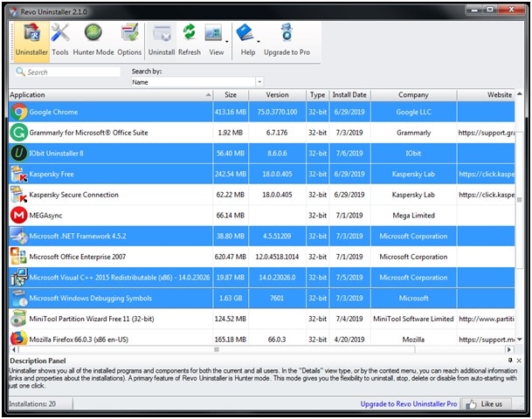Sort by the Application column header
The height and width of the screenshot is (419, 532).
(111, 95)
